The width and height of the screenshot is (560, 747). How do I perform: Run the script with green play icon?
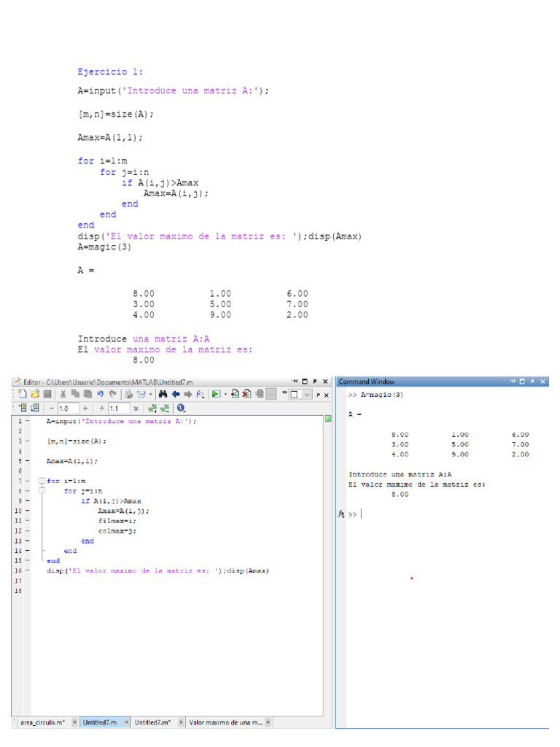(216, 394)
